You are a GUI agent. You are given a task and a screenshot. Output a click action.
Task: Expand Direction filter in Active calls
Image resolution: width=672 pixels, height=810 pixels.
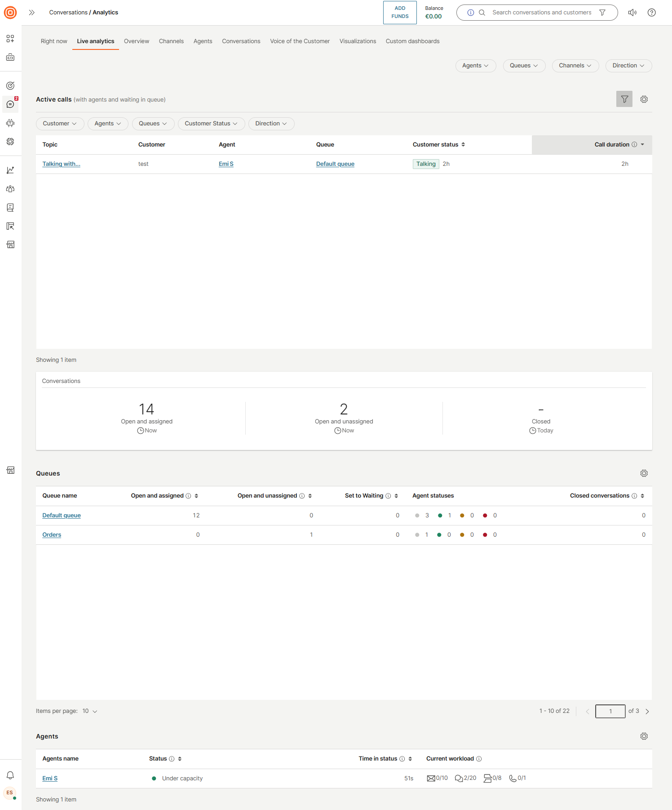click(x=271, y=124)
